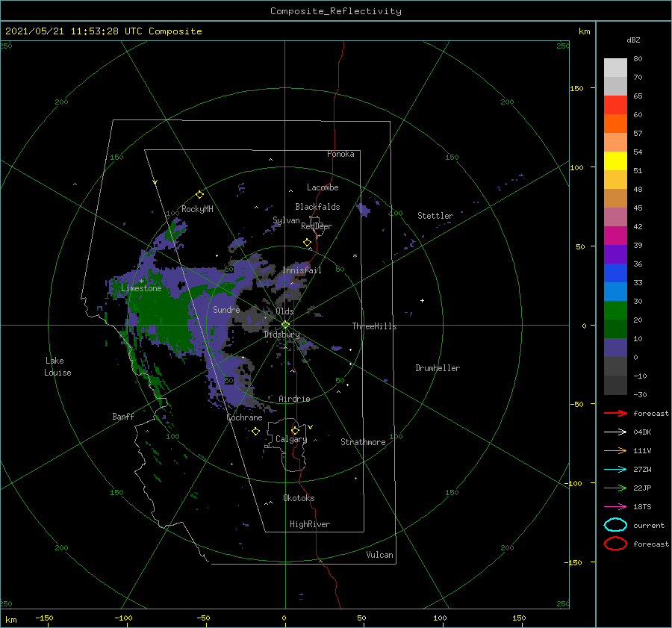The image size is (672, 628).
Task: Click the Blackfalds city label
Action: coord(317,207)
